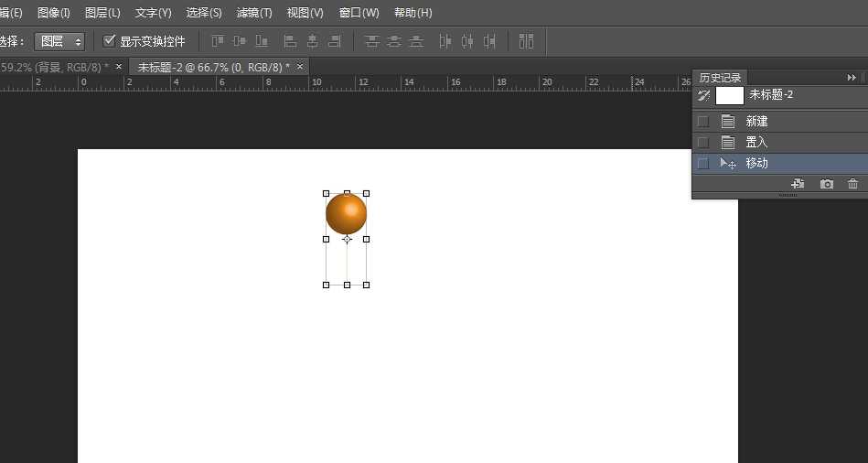
Task: Collapse the history panel with double-arrow
Action: pos(852,78)
